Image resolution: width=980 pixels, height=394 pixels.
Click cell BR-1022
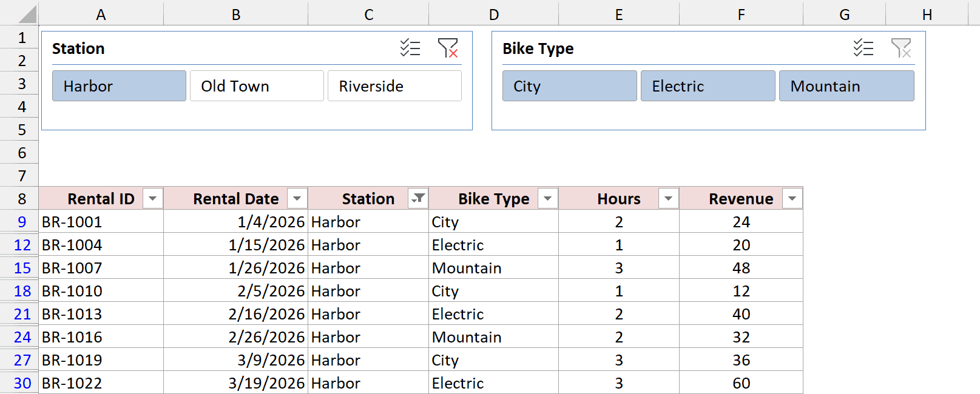click(101, 382)
